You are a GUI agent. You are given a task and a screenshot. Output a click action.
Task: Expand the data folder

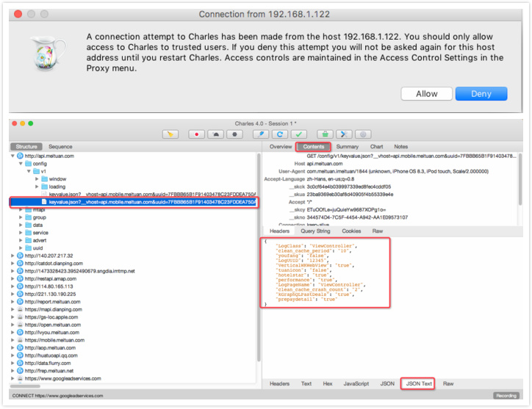[x=21, y=225]
